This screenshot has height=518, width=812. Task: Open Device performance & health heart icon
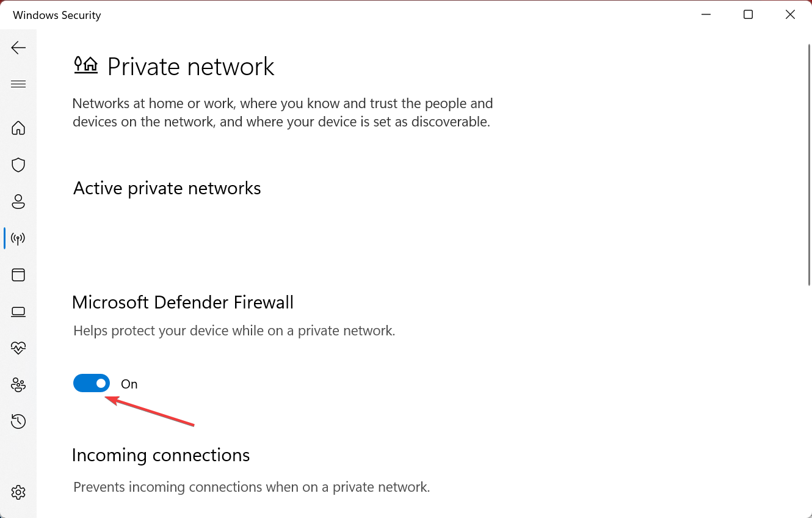pos(18,348)
